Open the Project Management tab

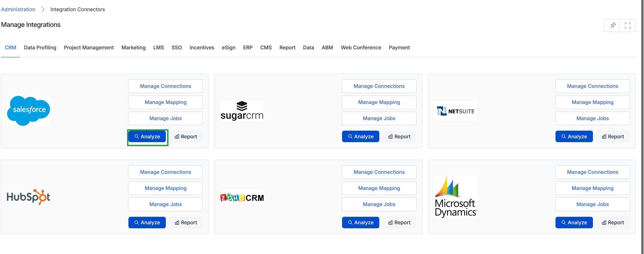[x=89, y=47]
